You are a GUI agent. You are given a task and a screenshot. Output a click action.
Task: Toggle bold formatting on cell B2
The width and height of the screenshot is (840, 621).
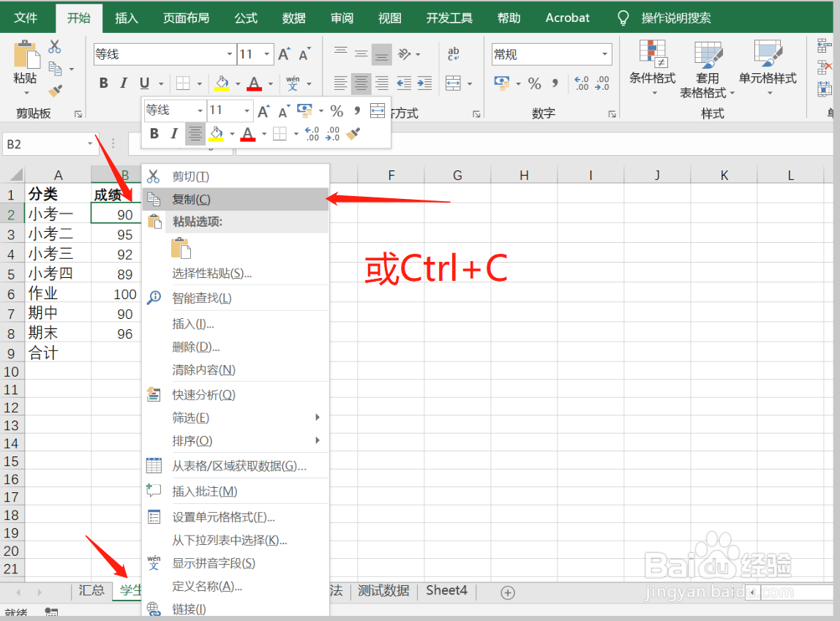pyautogui.click(x=103, y=83)
